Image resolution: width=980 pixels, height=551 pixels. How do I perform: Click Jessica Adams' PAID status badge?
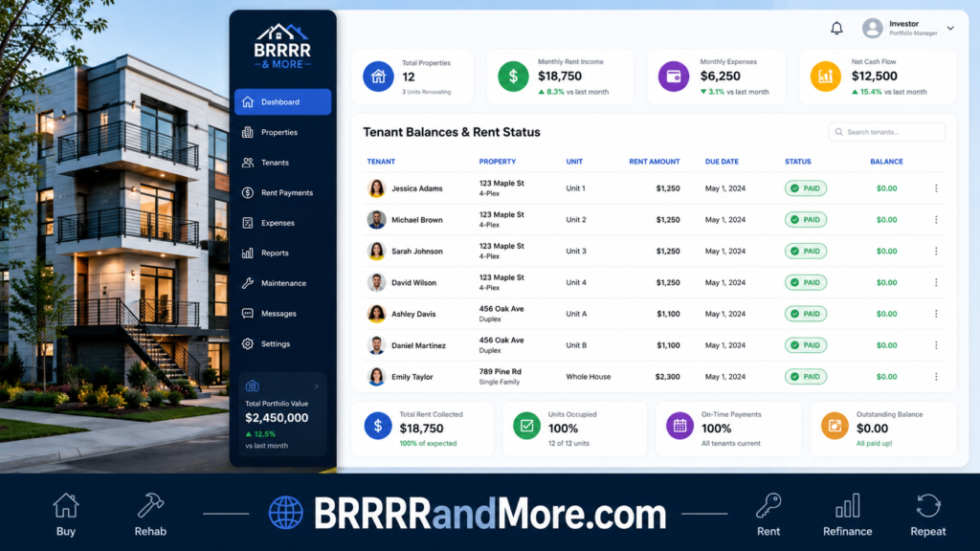(806, 188)
